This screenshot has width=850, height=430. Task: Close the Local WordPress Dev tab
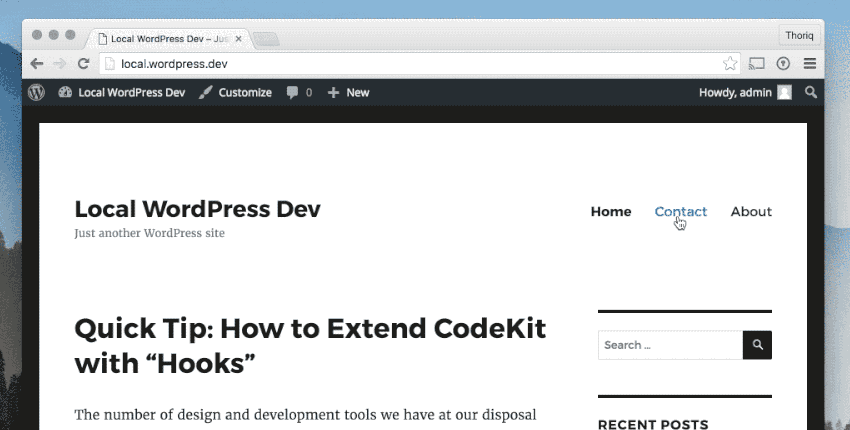(x=239, y=39)
